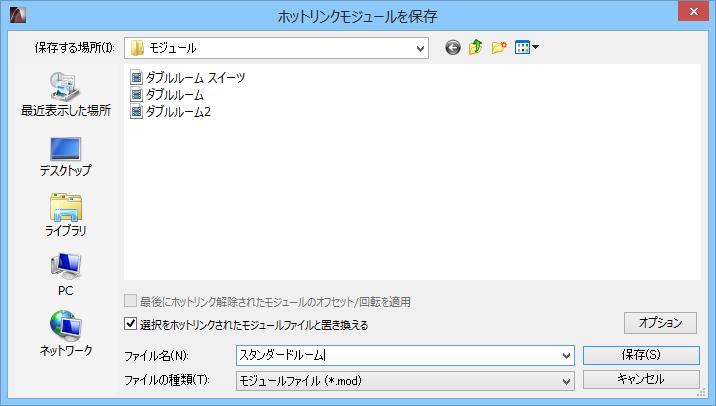Viewport: 716px width, 406px height.
Task: Click the back navigation arrow icon
Action: [453, 47]
